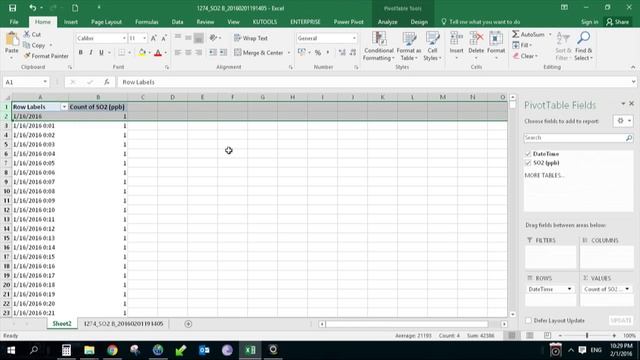Click the Sign in link
This screenshot has width=640, height=360.
tap(589, 22)
